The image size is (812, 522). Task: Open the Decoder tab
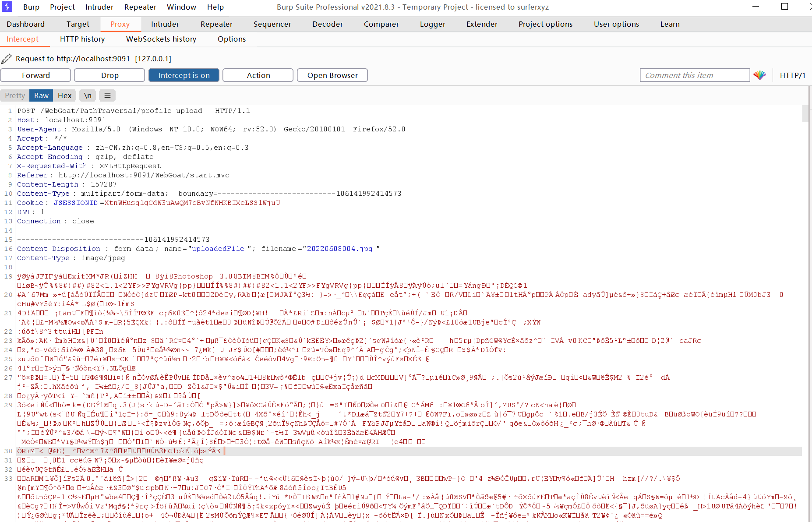pyautogui.click(x=328, y=24)
